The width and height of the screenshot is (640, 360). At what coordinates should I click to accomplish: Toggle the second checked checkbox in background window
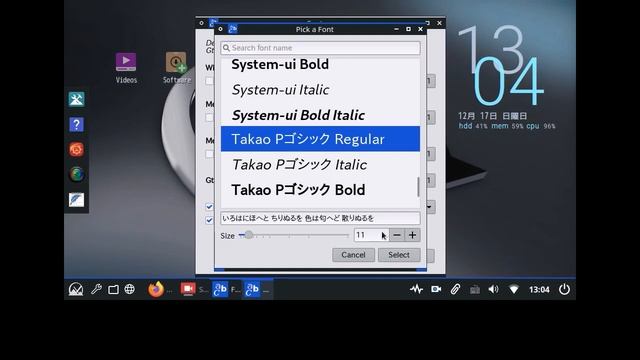[209, 220]
